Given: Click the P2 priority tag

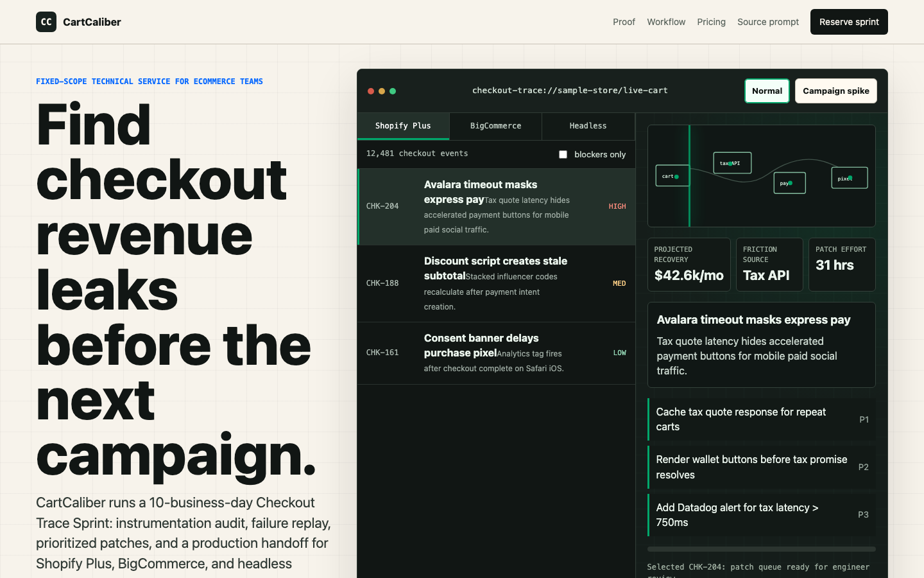Looking at the screenshot, I should [864, 467].
